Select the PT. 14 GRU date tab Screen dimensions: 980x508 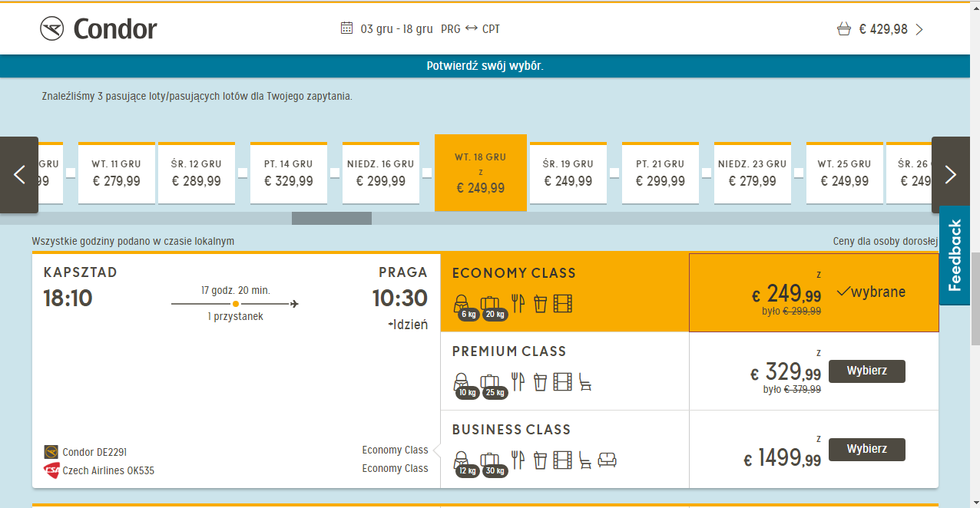coord(289,173)
